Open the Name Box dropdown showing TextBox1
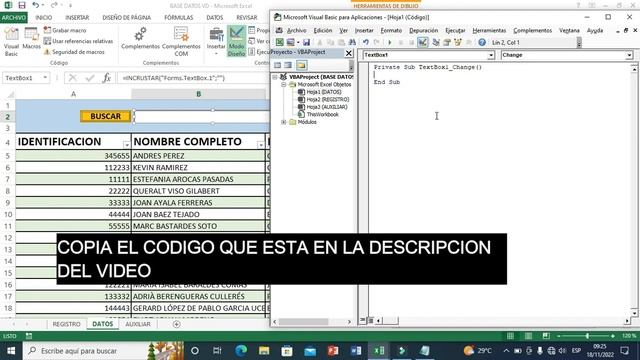The width and height of the screenshot is (640, 360). pos(45,78)
